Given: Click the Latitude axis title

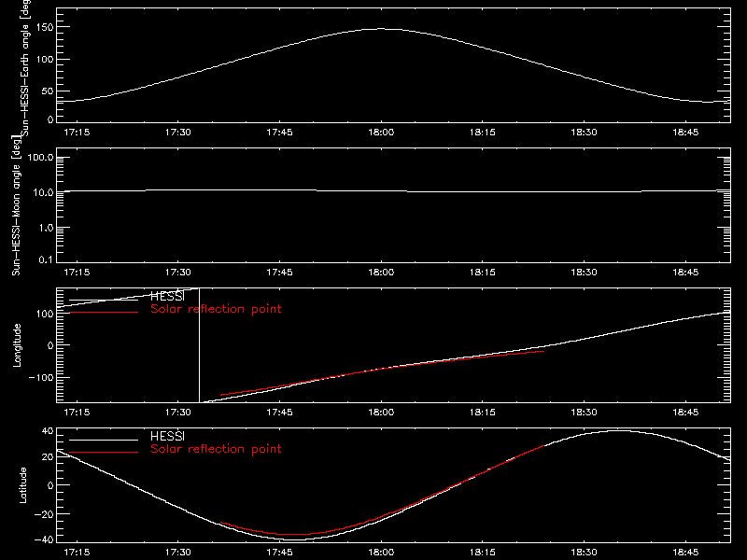Looking at the screenshot, I should click(x=22, y=485).
